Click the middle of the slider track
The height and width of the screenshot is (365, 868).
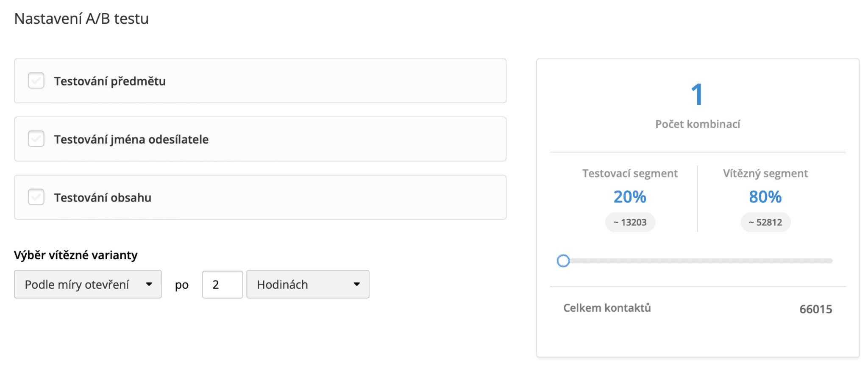click(x=698, y=261)
